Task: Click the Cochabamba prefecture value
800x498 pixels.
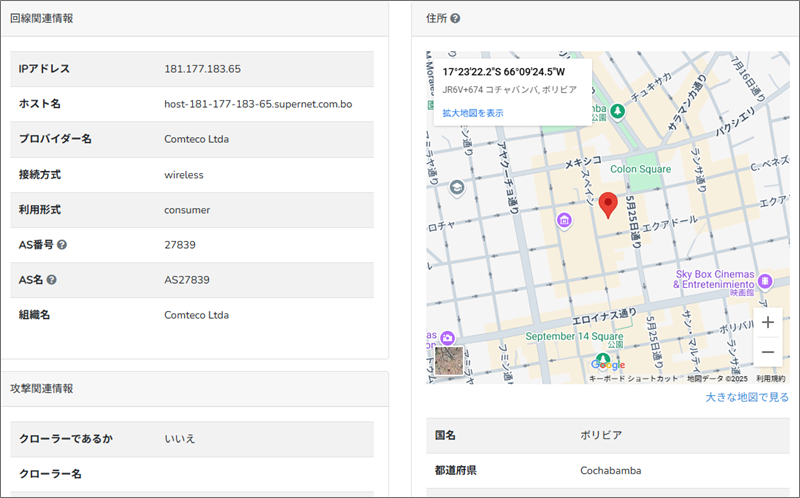Action: tap(610, 470)
